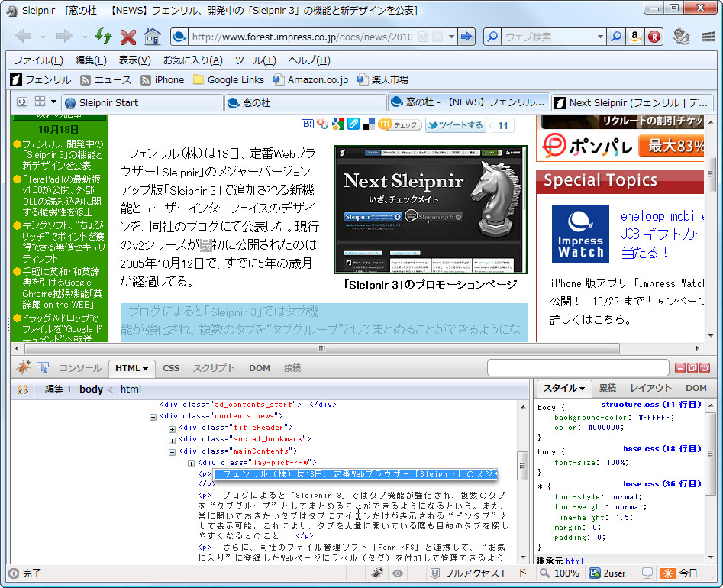Open the address bar history dropdown arrow
This screenshot has height=588, width=723.
coord(451,37)
